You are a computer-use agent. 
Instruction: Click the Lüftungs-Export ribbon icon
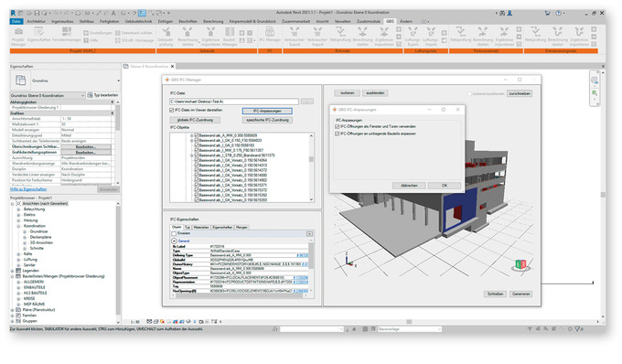click(413, 37)
